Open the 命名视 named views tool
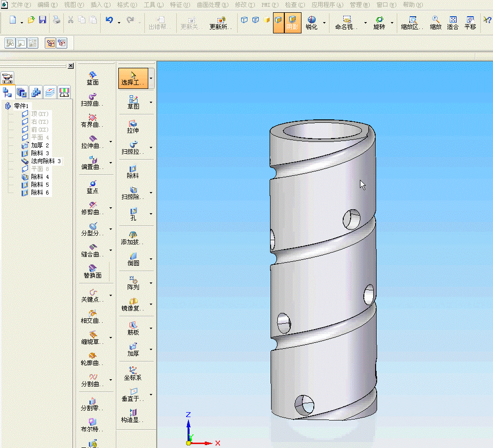 (346, 23)
